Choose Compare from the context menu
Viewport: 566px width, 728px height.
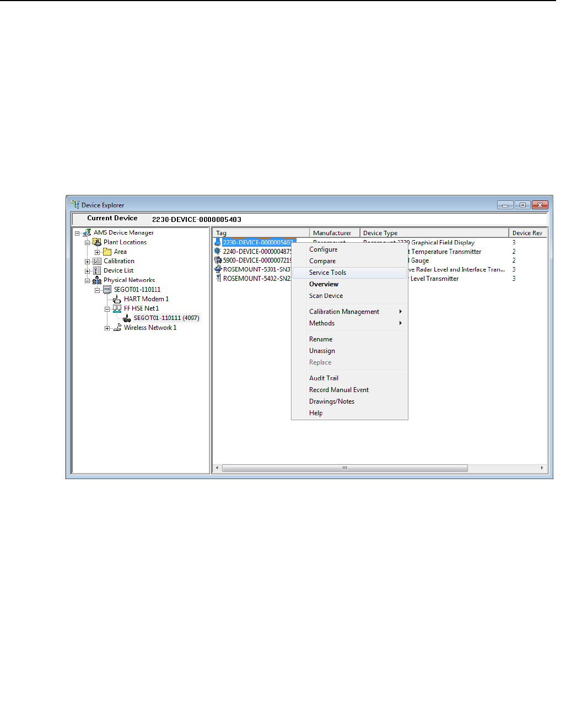tap(350, 261)
